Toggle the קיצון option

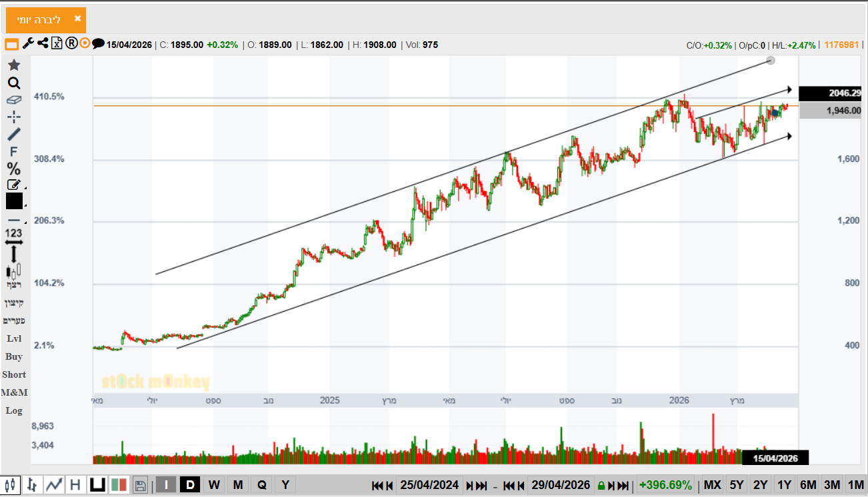pyautogui.click(x=14, y=303)
